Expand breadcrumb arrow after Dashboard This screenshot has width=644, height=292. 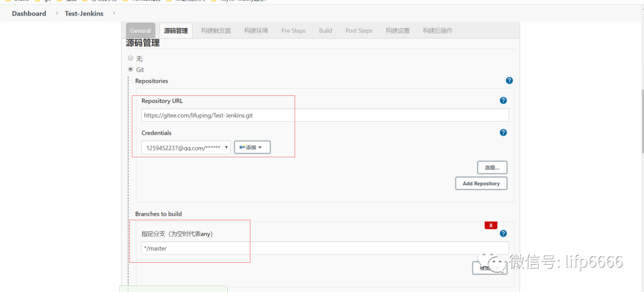tap(57, 14)
